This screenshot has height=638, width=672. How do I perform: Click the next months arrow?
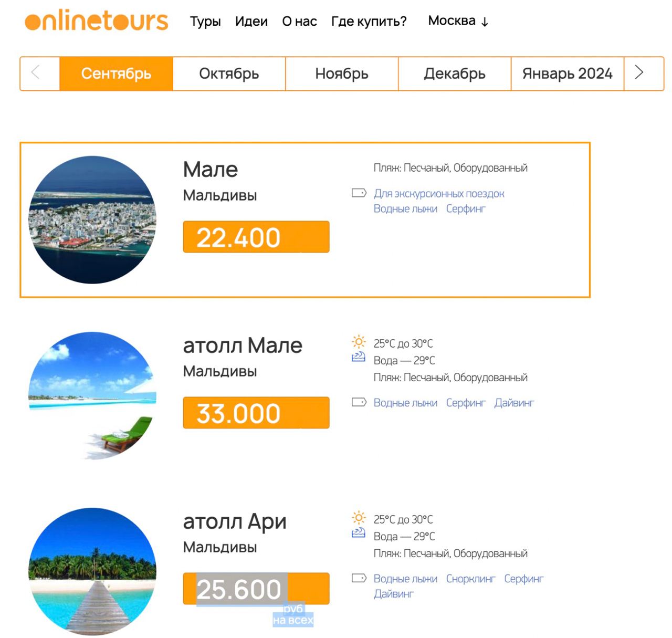click(x=638, y=72)
